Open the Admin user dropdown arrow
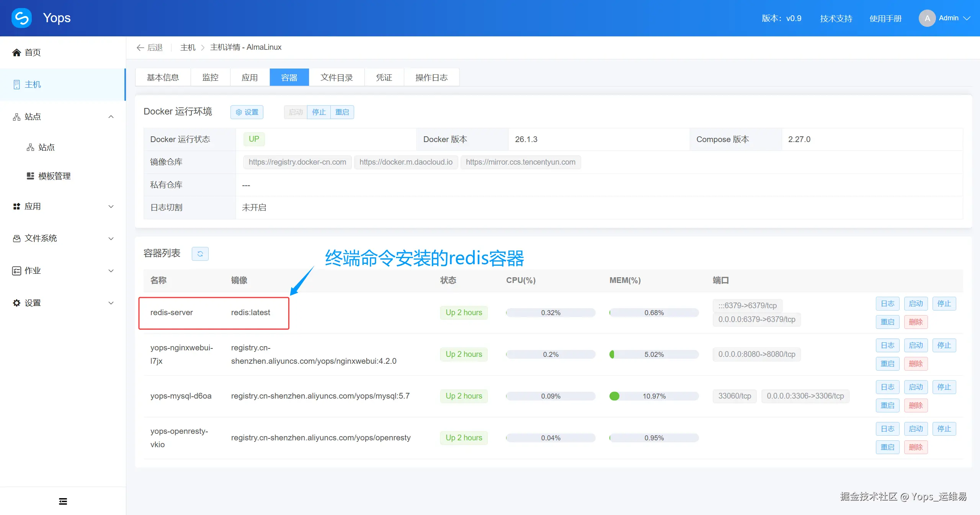Viewport: 980px width, 515px height. pyautogui.click(x=967, y=18)
